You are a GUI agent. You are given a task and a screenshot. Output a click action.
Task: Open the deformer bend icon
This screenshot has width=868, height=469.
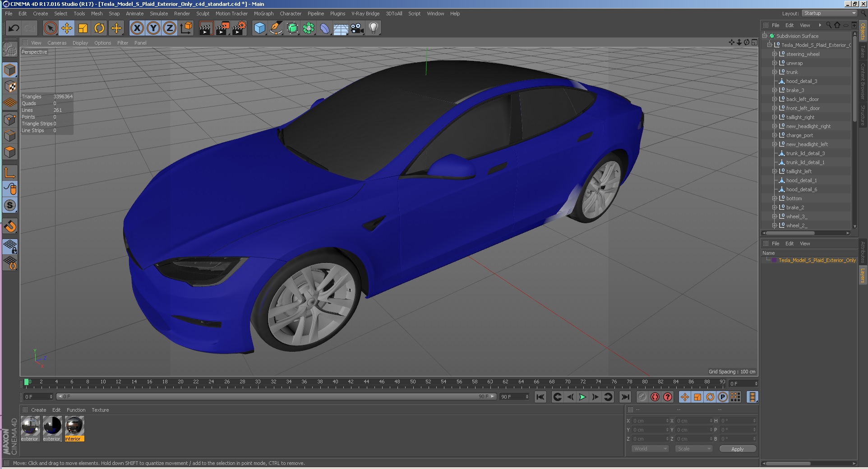point(325,28)
